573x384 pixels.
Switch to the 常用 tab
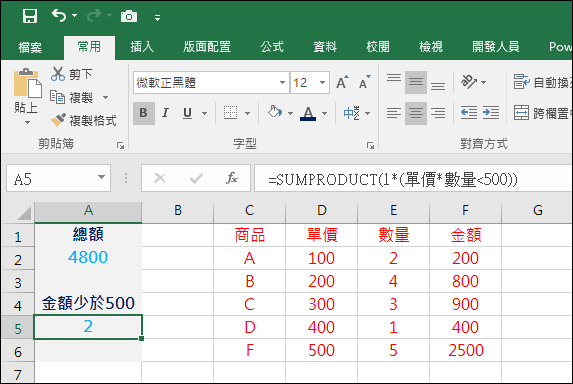coord(89,47)
